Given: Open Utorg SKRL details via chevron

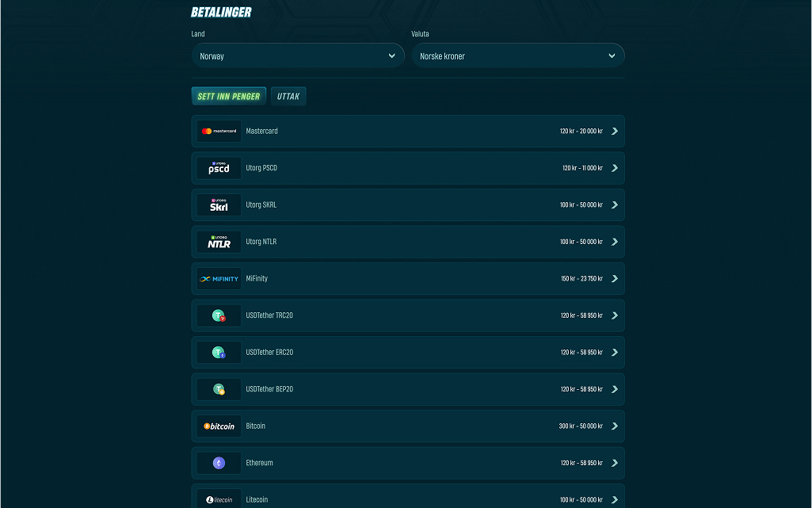Looking at the screenshot, I should point(615,205).
